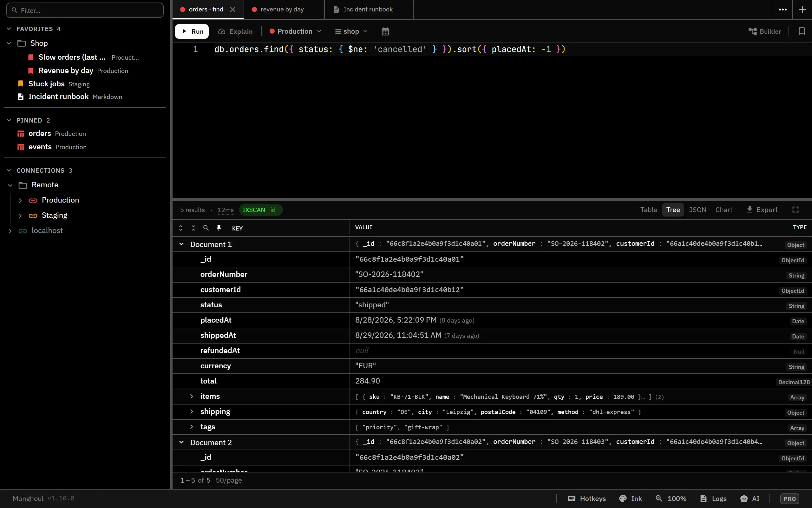Click the PRO badge

(x=789, y=498)
